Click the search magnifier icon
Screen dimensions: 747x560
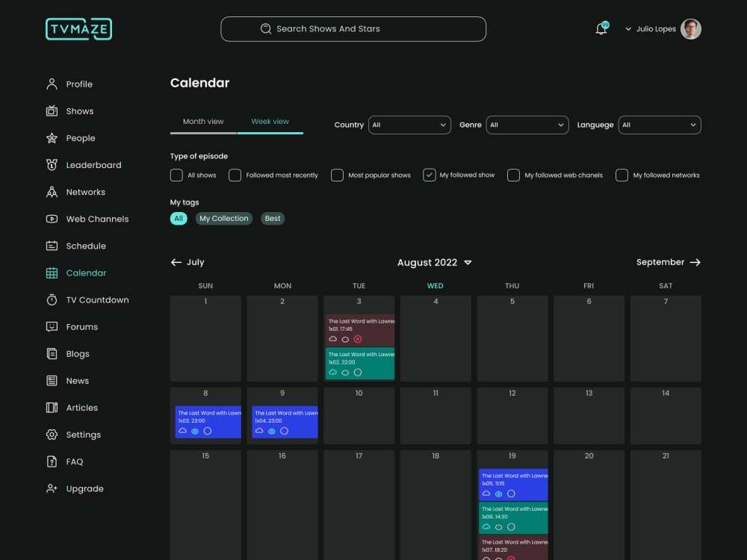265,28
